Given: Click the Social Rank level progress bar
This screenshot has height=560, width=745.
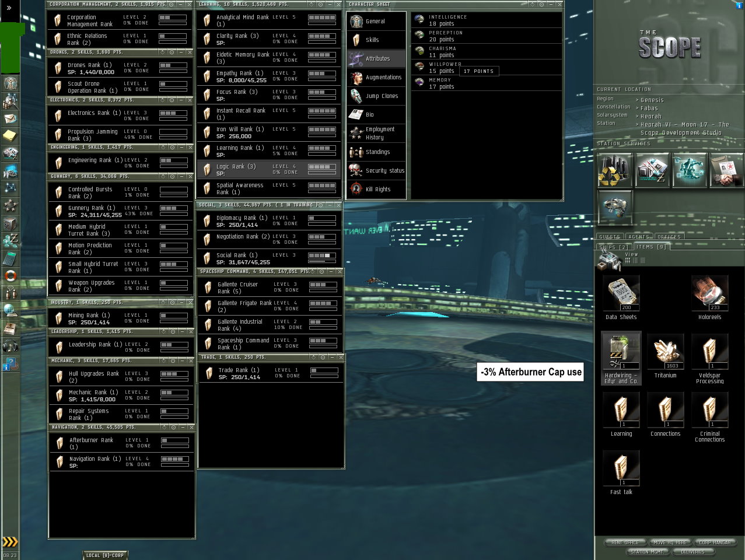Looking at the screenshot, I should (322, 256).
